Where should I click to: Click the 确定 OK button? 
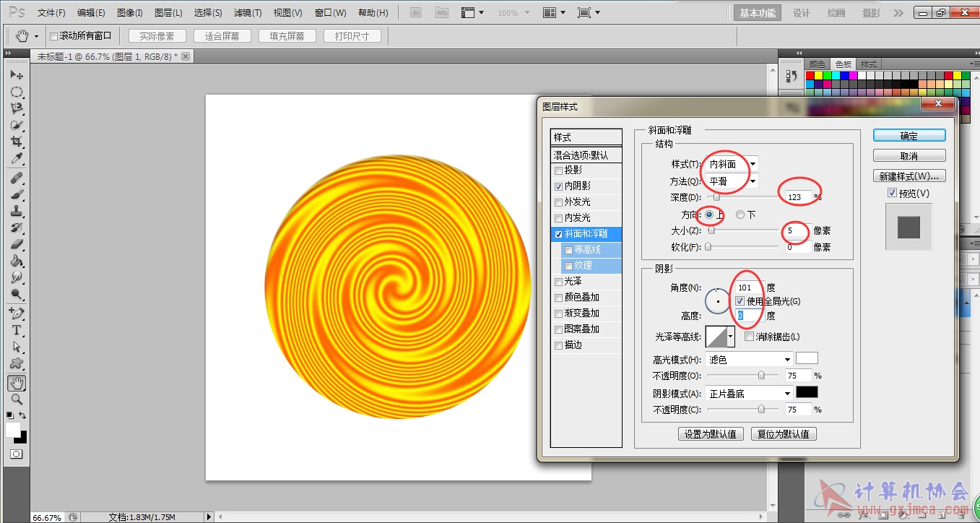tap(909, 136)
